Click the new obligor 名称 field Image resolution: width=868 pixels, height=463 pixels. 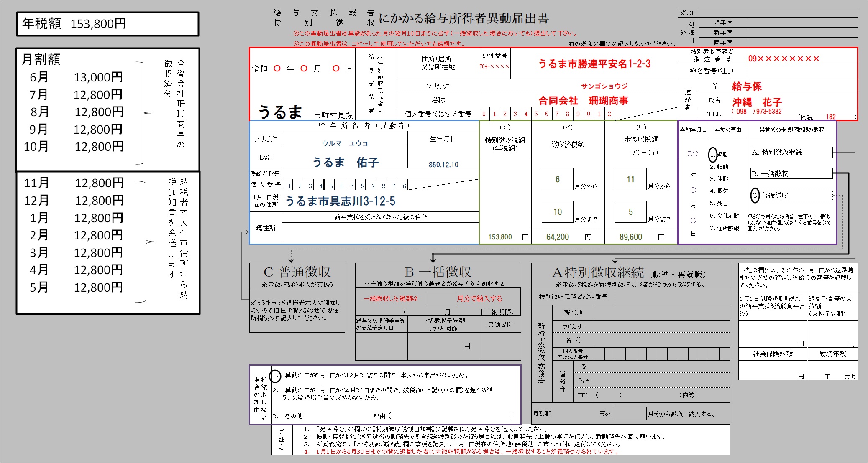(661, 340)
